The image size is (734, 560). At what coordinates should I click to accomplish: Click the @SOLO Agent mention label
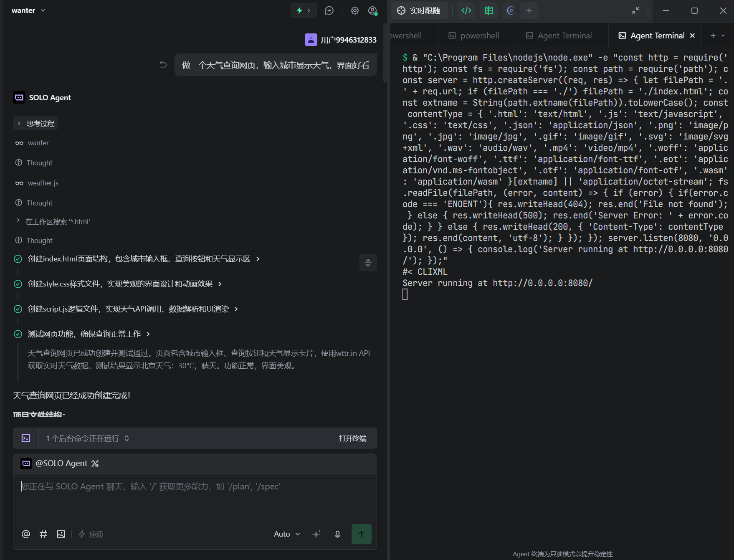pyautogui.click(x=61, y=463)
